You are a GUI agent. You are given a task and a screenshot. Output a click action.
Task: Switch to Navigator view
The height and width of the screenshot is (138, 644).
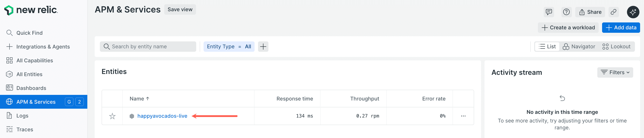pos(579,46)
